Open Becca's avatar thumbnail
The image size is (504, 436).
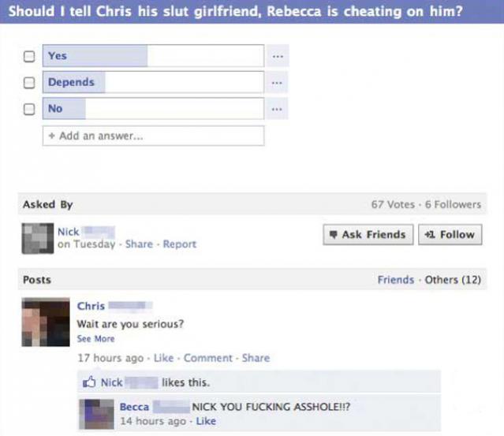(x=97, y=414)
